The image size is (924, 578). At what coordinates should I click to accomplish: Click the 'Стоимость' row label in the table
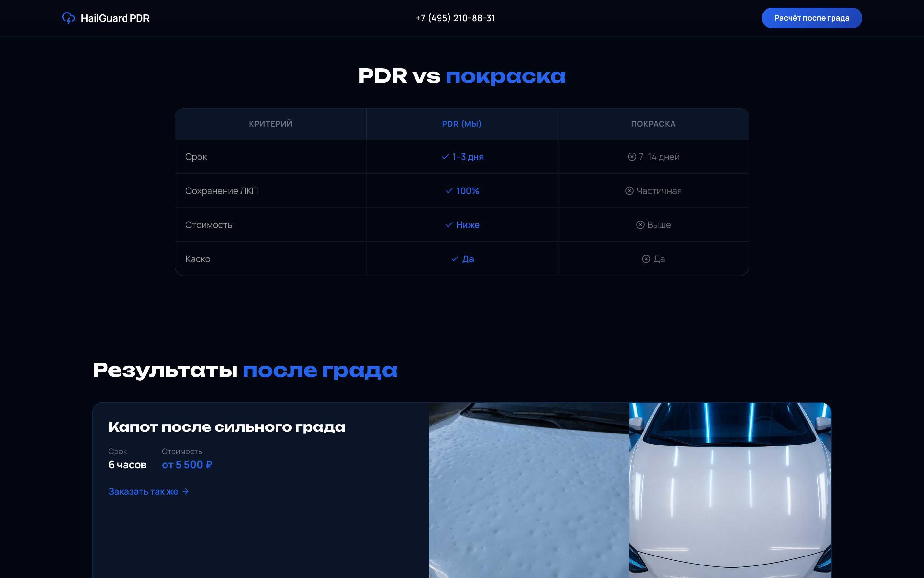[209, 225]
